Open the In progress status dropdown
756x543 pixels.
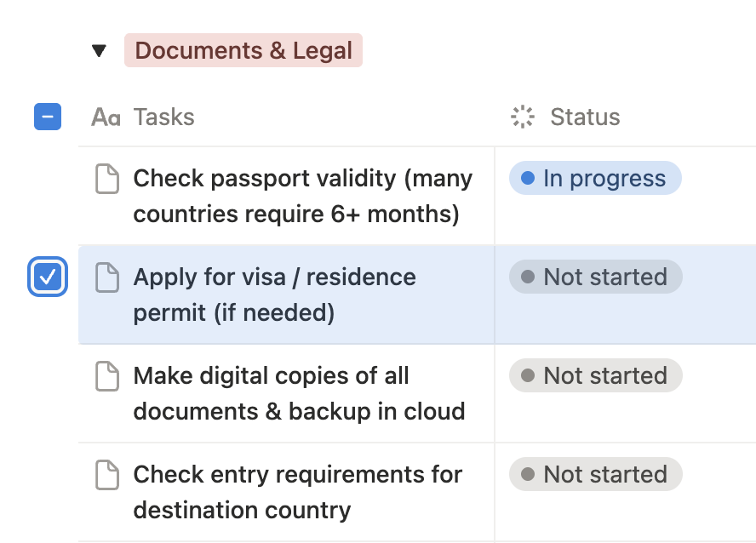[595, 179]
